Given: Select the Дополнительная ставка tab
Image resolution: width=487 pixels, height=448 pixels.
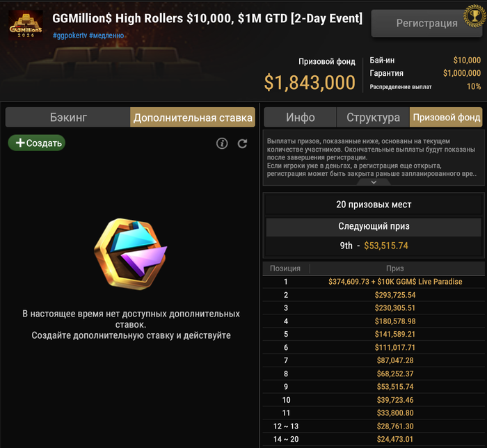Looking at the screenshot, I should [193, 118].
